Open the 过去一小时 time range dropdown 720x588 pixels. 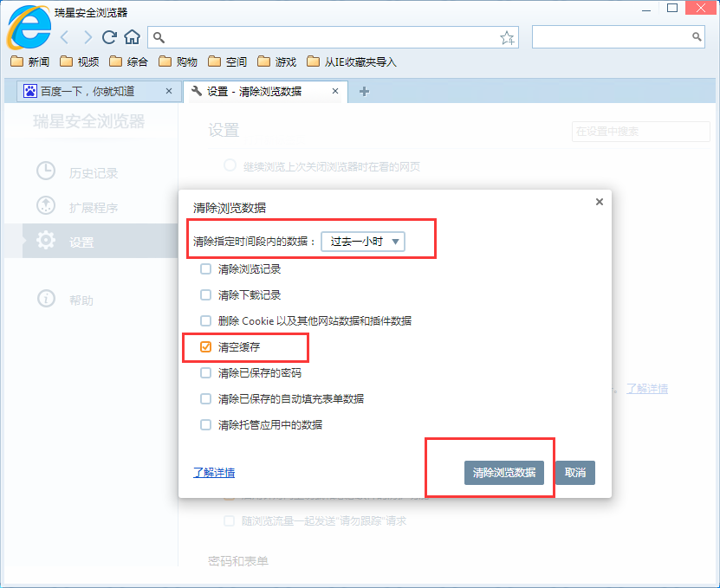tap(363, 242)
